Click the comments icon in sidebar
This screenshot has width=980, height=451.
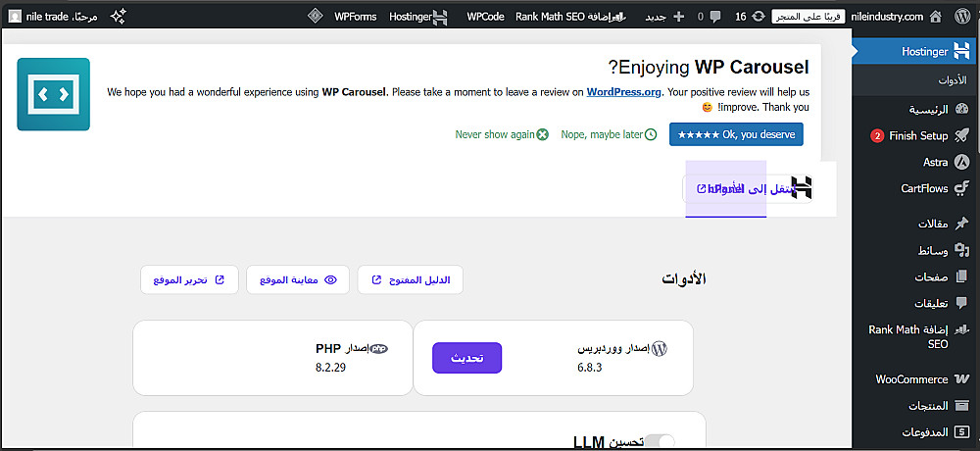pyautogui.click(x=962, y=303)
